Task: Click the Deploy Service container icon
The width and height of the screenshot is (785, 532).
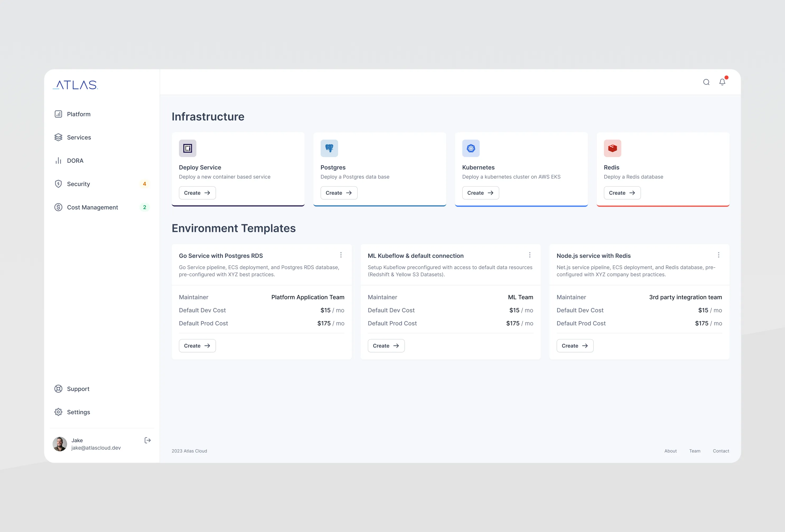Action: pyautogui.click(x=188, y=148)
